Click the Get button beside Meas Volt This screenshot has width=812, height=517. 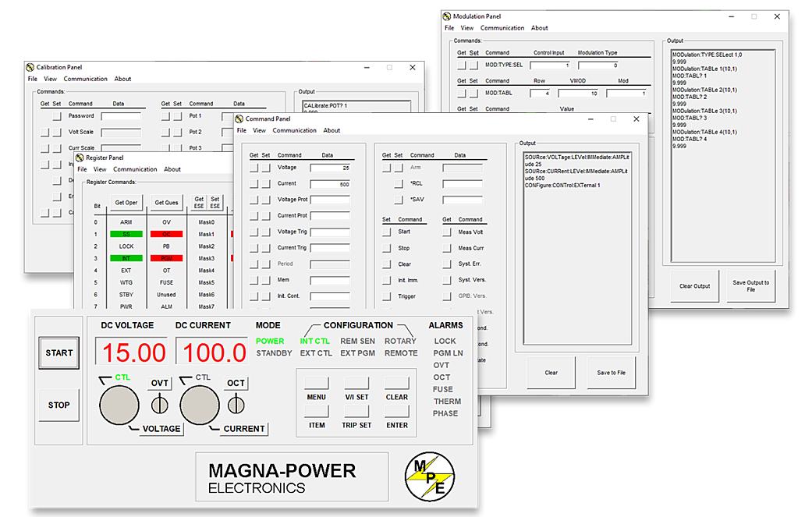click(x=447, y=232)
